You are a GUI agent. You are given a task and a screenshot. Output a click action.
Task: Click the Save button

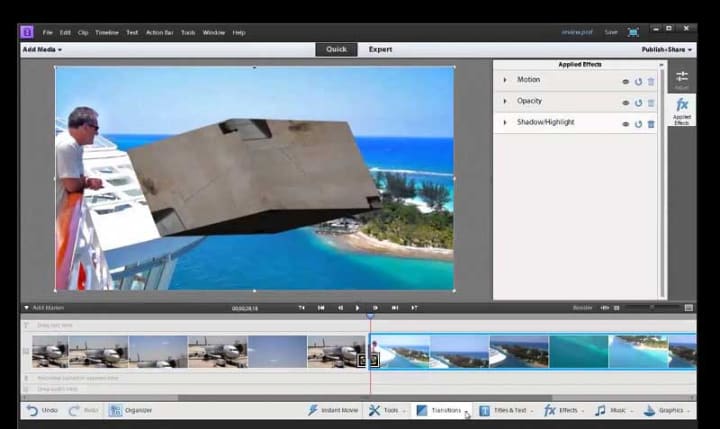point(611,32)
